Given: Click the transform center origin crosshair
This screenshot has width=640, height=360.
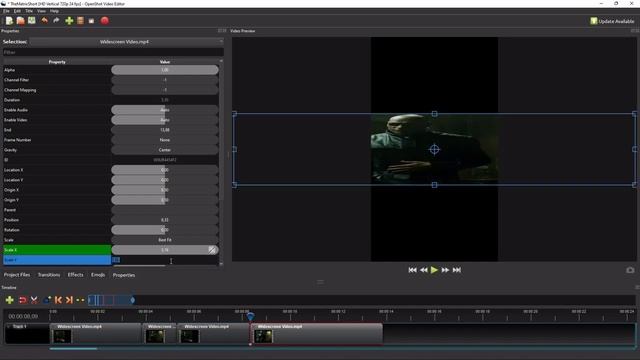Looking at the screenshot, I should click(434, 149).
